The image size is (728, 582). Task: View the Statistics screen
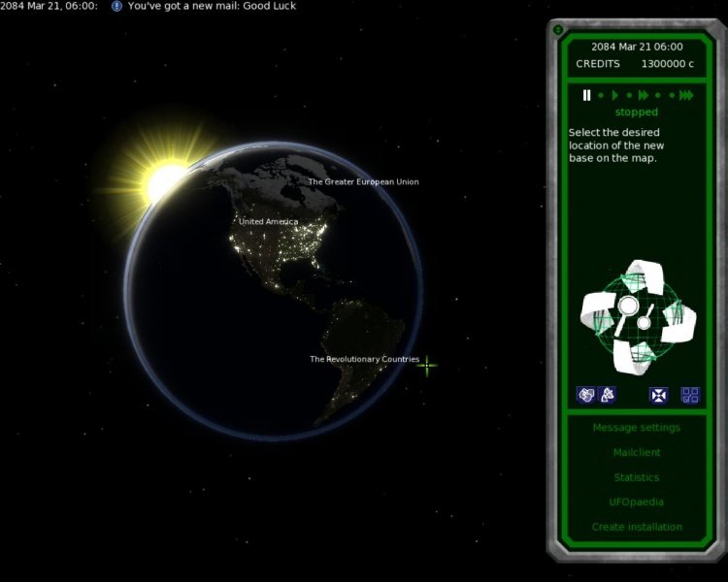[x=636, y=477]
